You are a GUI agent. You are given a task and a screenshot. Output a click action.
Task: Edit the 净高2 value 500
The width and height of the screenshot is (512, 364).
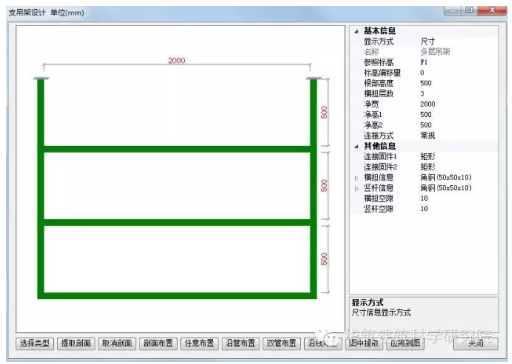tap(426, 125)
